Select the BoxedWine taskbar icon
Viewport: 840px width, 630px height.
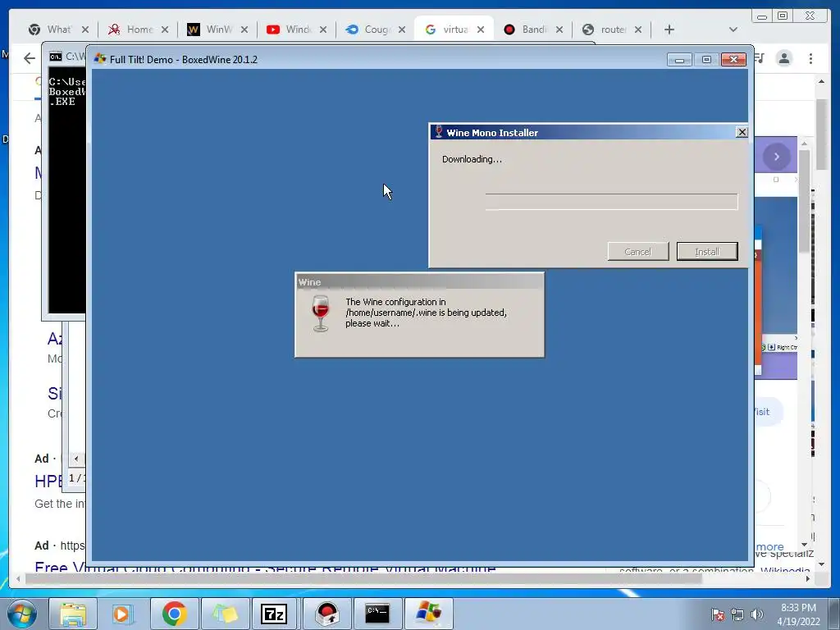tap(428, 614)
